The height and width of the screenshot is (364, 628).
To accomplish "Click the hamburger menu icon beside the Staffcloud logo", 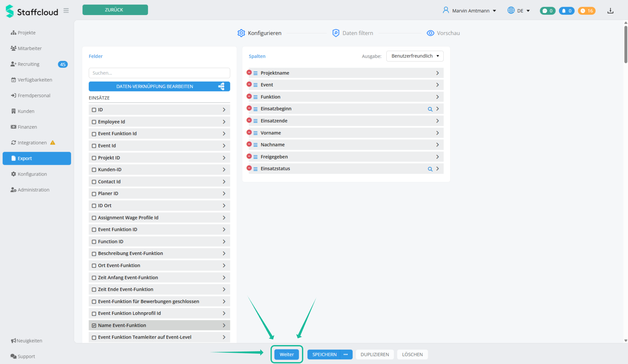I will 66,11.
